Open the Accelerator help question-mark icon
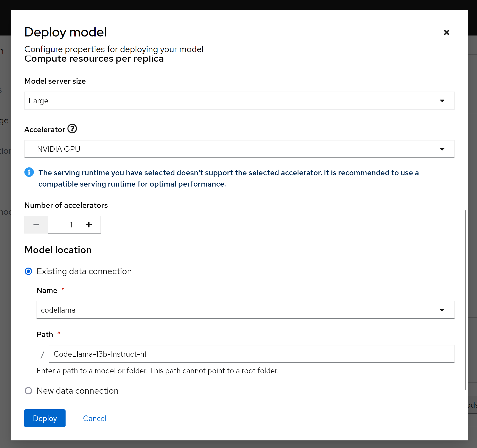The height and width of the screenshot is (448, 477). (x=72, y=129)
